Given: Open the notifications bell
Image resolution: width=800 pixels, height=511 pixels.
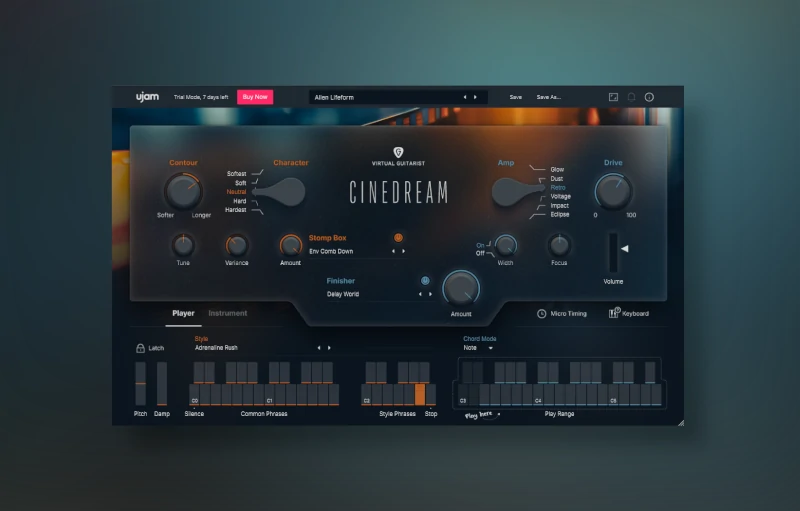Looking at the screenshot, I should point(631,97).
